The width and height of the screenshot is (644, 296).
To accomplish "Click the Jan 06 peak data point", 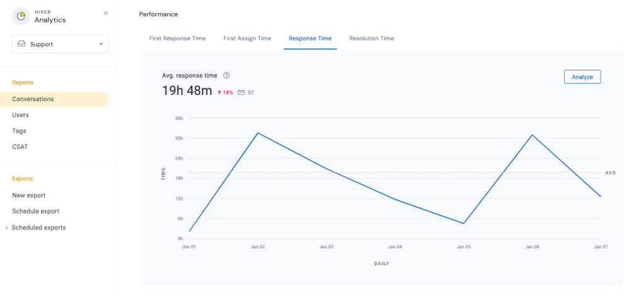I will [532, 134].
